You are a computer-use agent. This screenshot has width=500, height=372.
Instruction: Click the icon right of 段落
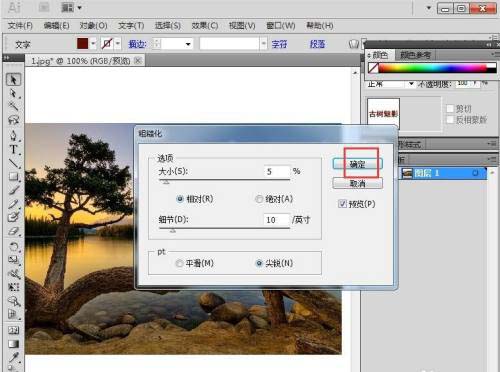[354, 44]
